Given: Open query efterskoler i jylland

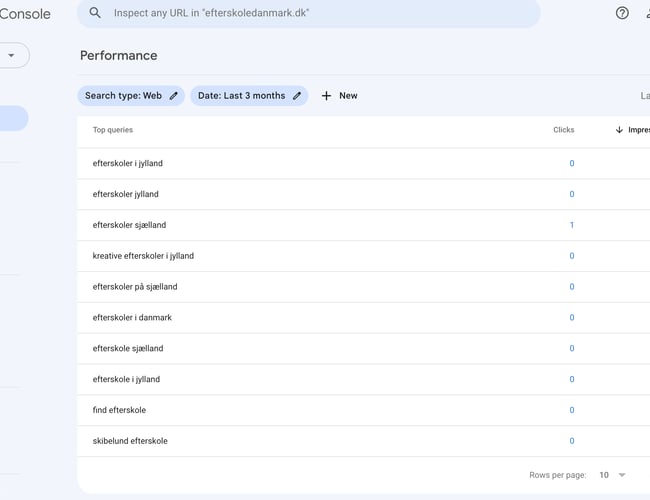Looking at the screenshot, I should [127, 163].
